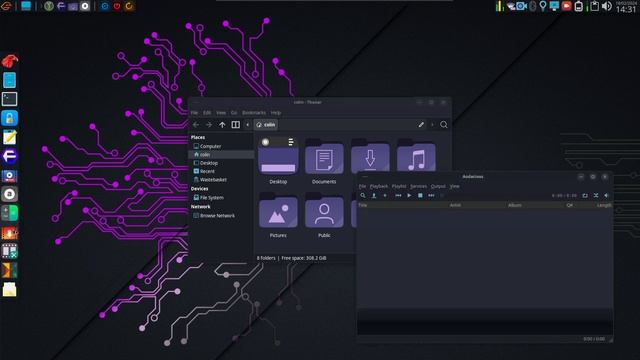
Task: Select the Public folder icon
Action: pos(324,211)
